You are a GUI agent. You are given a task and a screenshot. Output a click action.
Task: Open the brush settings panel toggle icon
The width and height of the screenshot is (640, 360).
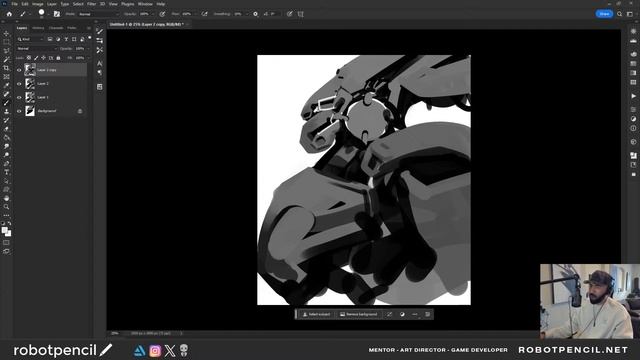(57, 14)
